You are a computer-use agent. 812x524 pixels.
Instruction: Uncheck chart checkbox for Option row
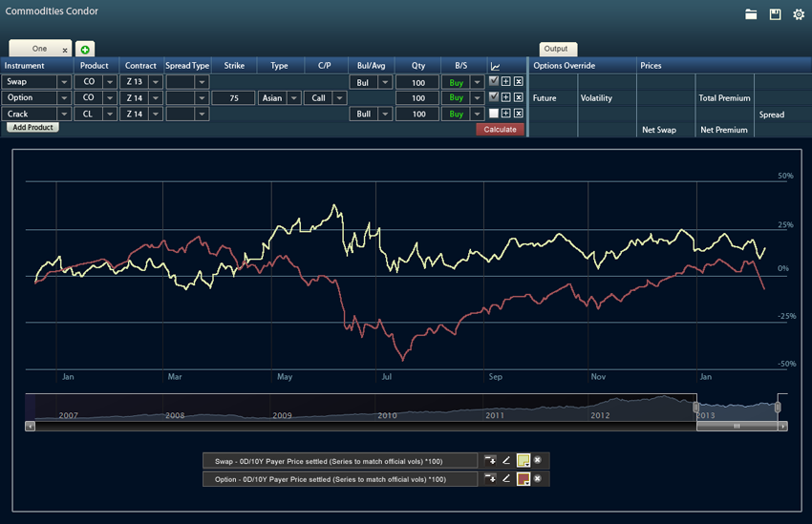click(x=494, y=96)
